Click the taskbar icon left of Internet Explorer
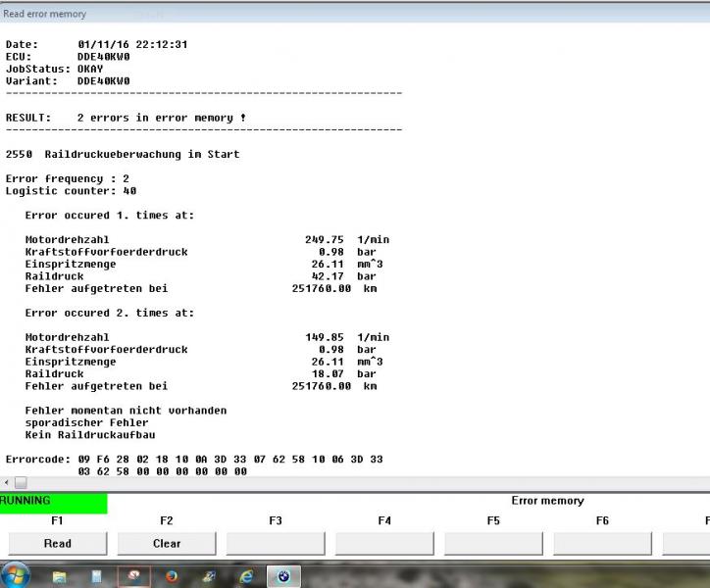 pyautogui.click(x=209, y=576)
